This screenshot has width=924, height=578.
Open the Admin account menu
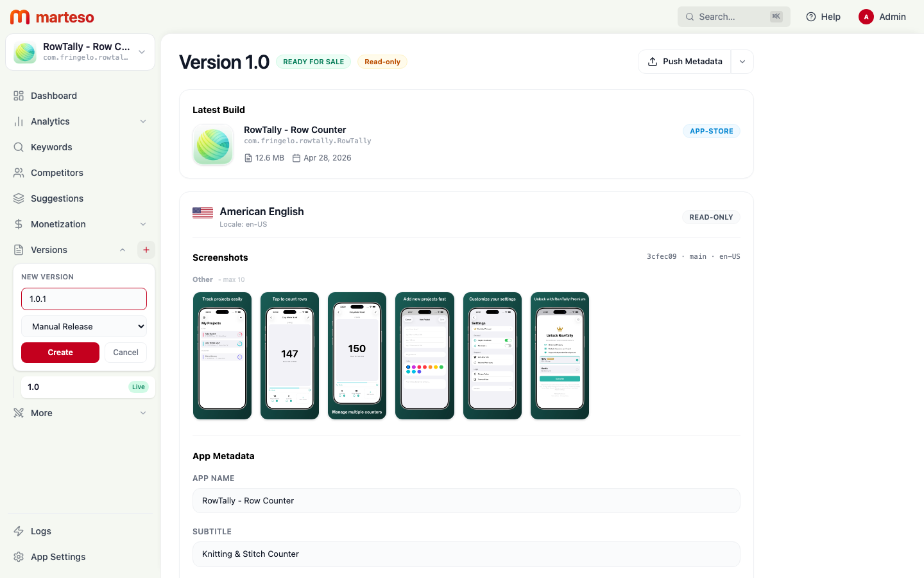coord(883,17)
